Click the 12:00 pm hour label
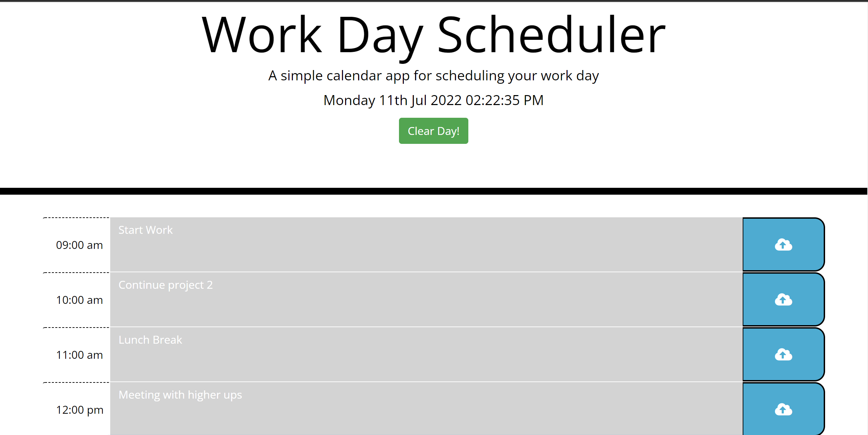This screenshot has height=435, width=868. point(79,410)
